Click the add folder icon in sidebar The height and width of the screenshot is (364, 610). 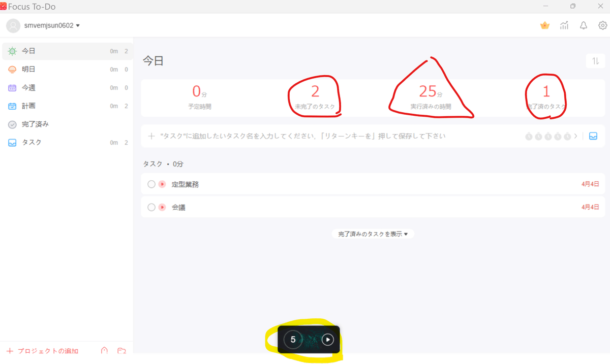tap(121, 351)
